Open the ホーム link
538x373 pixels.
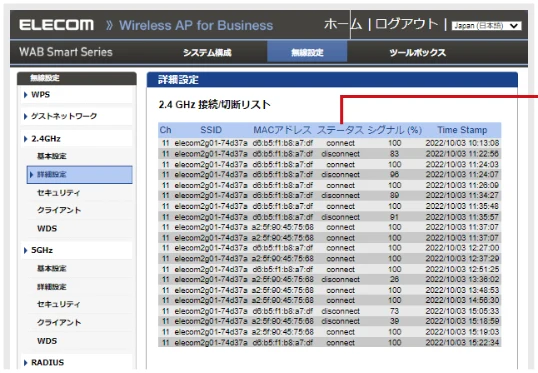coord(343,24)
